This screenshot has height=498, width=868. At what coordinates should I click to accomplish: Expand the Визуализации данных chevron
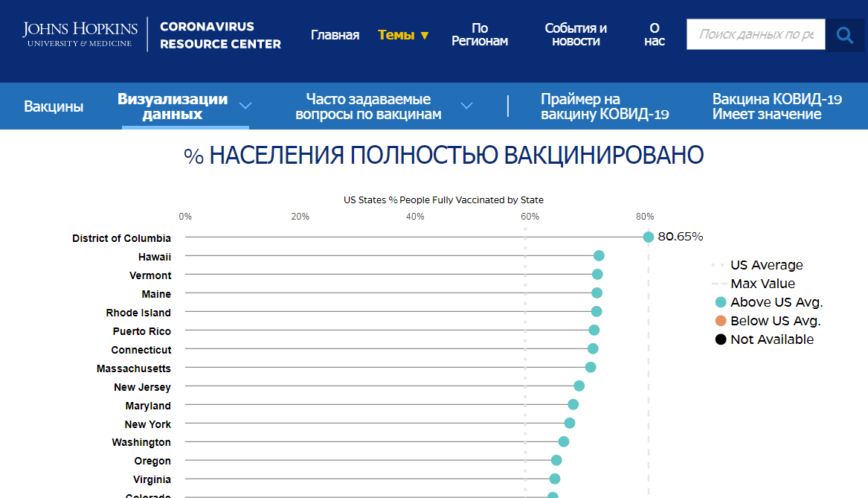click(245, 106)
